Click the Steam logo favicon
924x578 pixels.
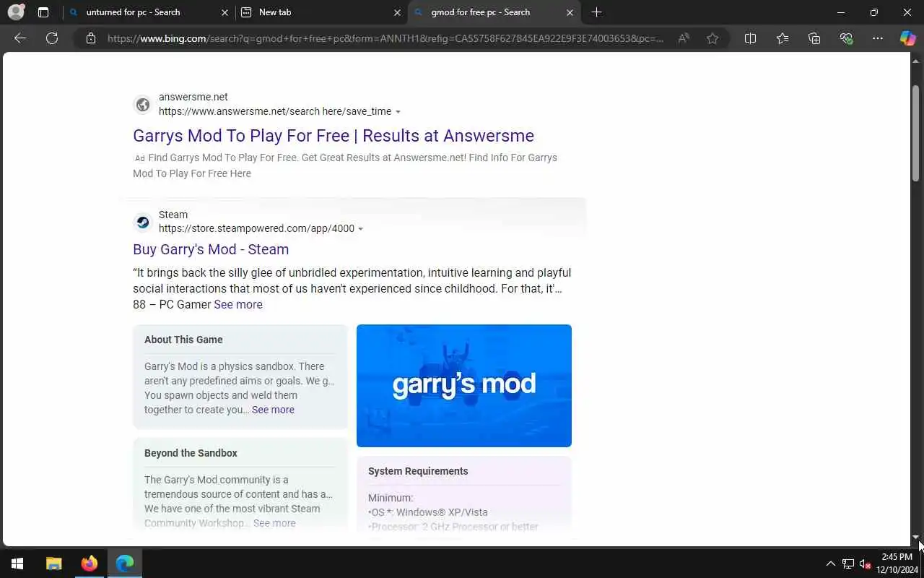tap(143, 222)
